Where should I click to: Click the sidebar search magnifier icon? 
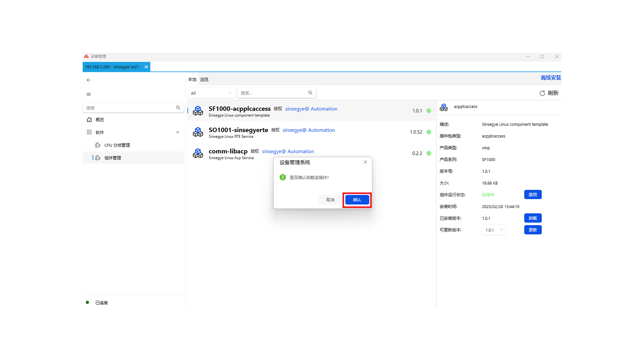(x=178, y=108)
